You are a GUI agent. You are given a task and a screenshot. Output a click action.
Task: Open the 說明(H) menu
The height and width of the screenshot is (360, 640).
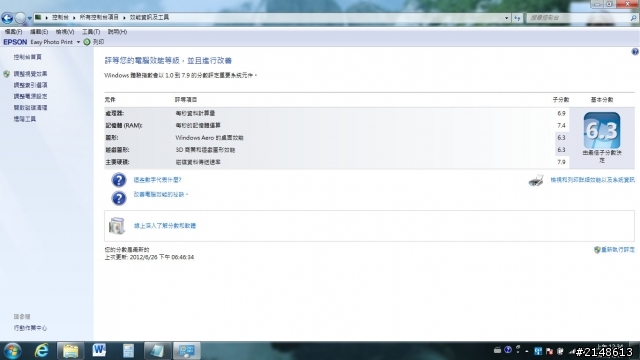(x=117, y=31)
